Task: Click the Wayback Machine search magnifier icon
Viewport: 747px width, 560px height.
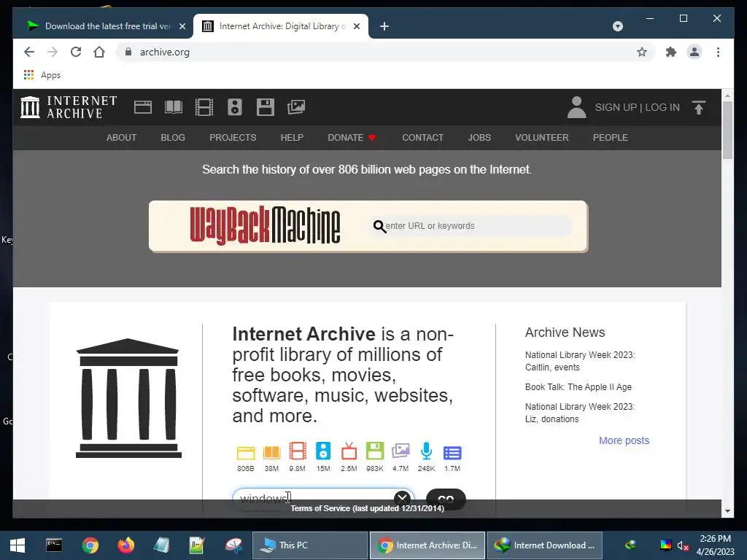Action: click(x=379, y=226)
